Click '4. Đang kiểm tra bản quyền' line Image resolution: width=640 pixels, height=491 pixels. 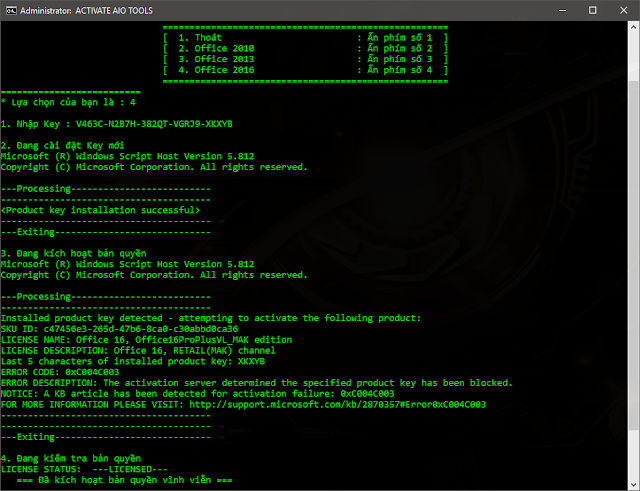pyautogui.click(x=71, y=459)
